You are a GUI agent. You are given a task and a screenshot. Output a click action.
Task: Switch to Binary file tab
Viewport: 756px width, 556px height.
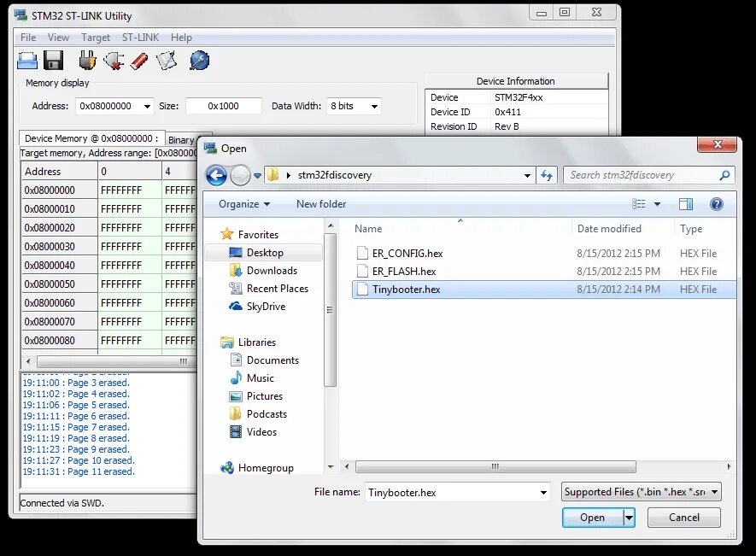tap(182, 140)
